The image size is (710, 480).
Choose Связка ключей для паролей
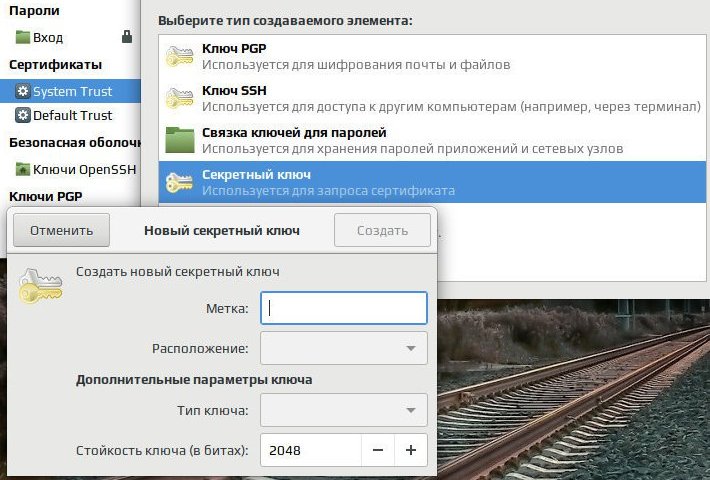click(432, 140)
